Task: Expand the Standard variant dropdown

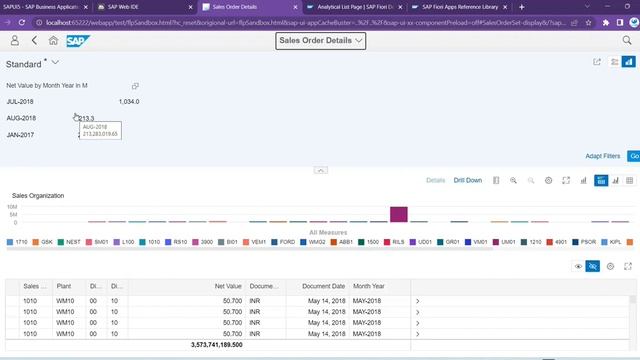Action: (55, 63)
